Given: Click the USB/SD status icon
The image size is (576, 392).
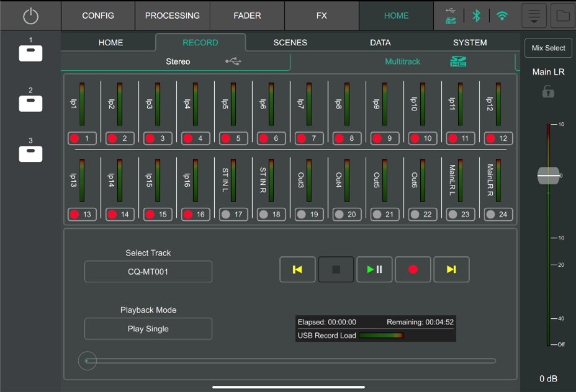Looking at the screenshot, I should point(451,16).
